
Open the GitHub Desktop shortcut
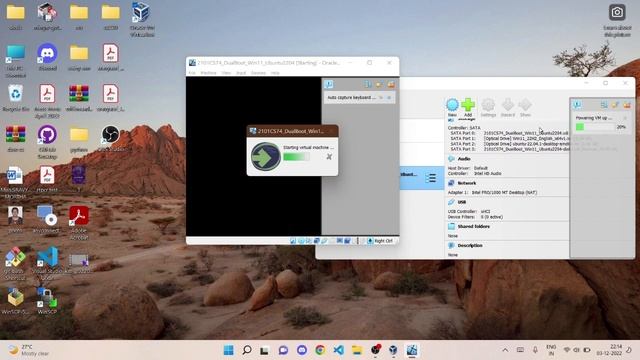point(47,142)
